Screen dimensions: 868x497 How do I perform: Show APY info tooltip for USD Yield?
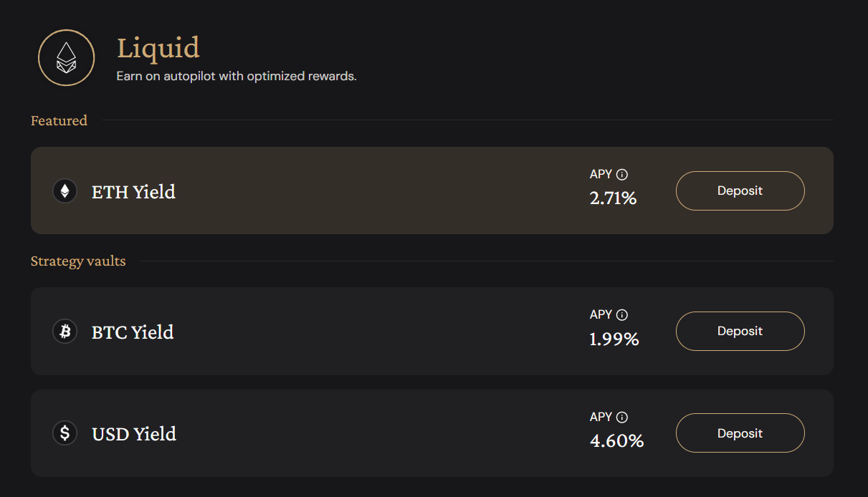click(622, 417)
